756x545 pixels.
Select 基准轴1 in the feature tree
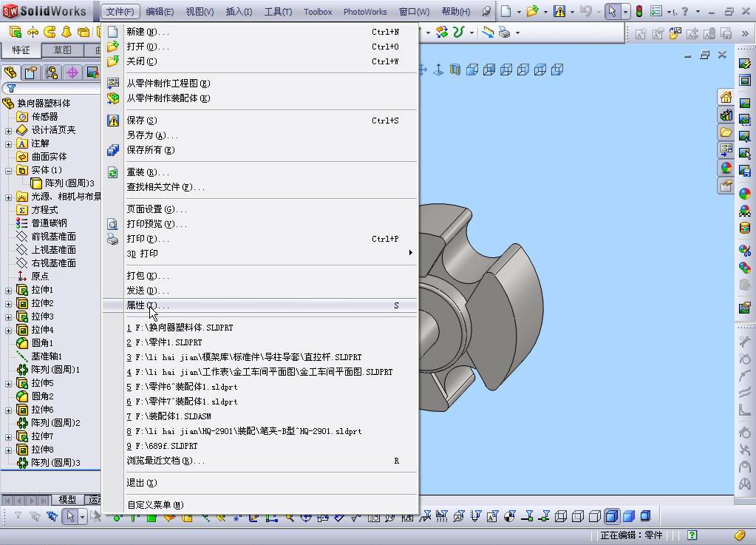[x=39, y=356]
